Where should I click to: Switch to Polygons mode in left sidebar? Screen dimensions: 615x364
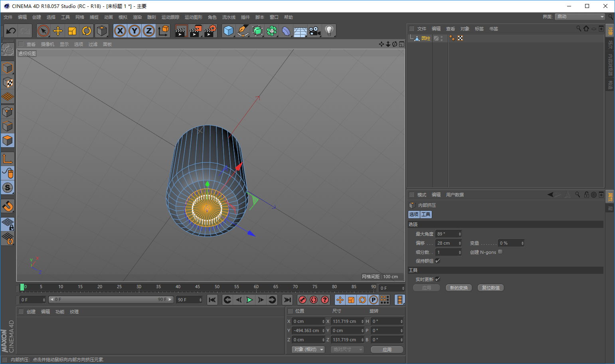click(8, 140)
